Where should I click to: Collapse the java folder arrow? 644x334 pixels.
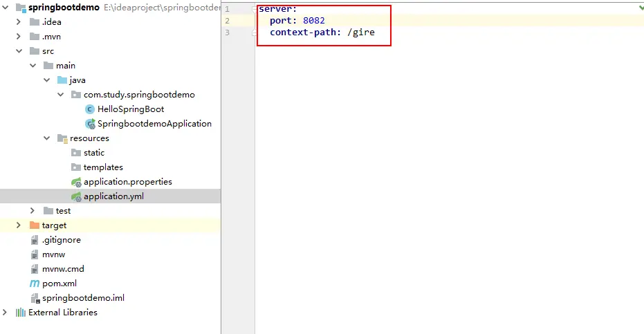(x=47, y=80)
